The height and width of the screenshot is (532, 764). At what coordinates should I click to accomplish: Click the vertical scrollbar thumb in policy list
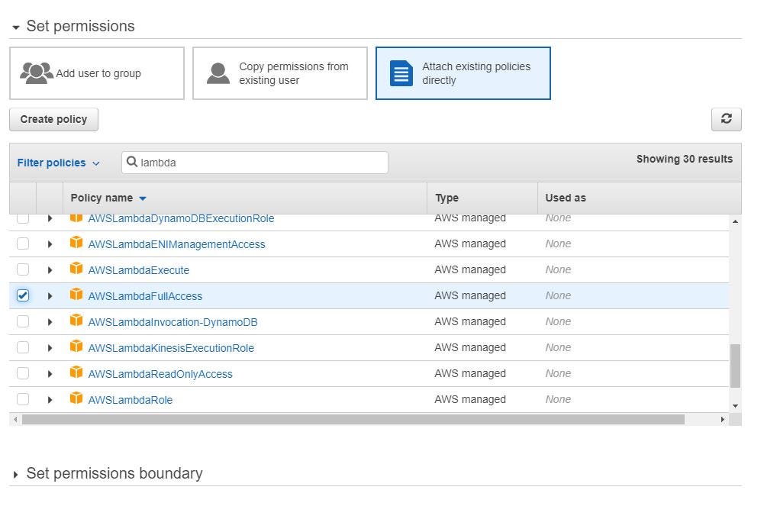click(x=735, y=366)
